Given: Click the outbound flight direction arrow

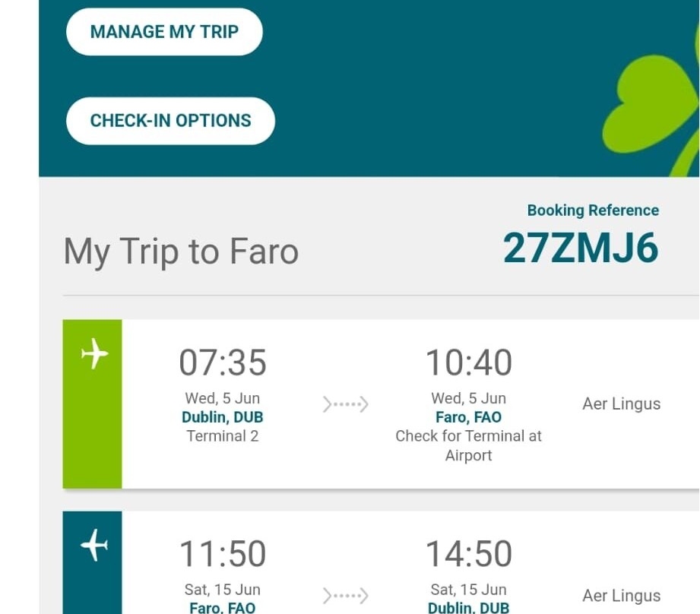Looking at the screenshot, I should point(345,404).
